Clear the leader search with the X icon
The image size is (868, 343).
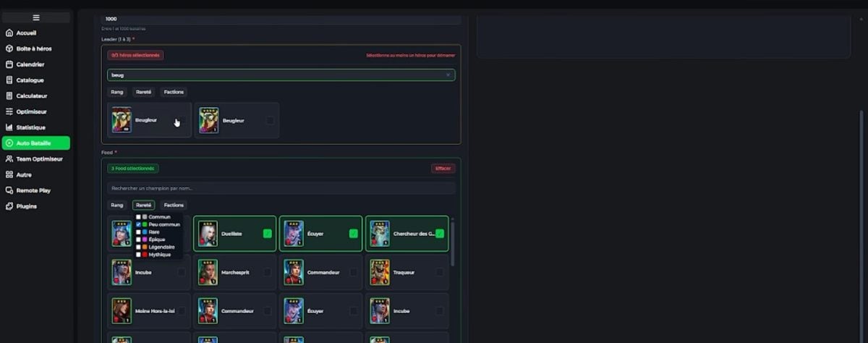[448, 75]
